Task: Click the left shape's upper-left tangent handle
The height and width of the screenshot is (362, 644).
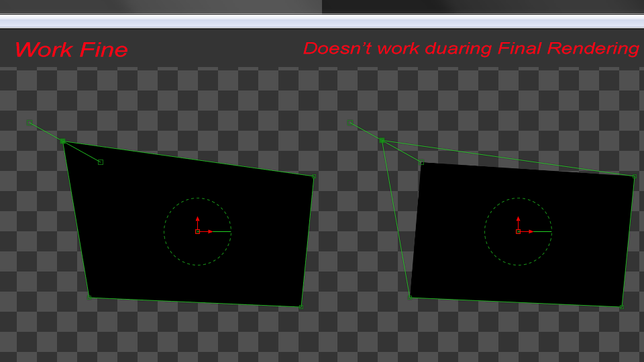Action: pos(30,123)
